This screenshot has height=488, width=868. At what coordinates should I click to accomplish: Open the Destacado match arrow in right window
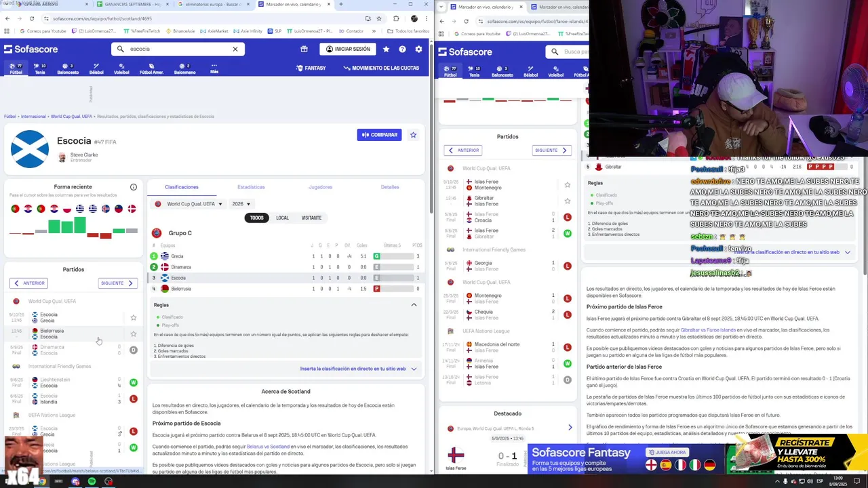tap(570, 428)
